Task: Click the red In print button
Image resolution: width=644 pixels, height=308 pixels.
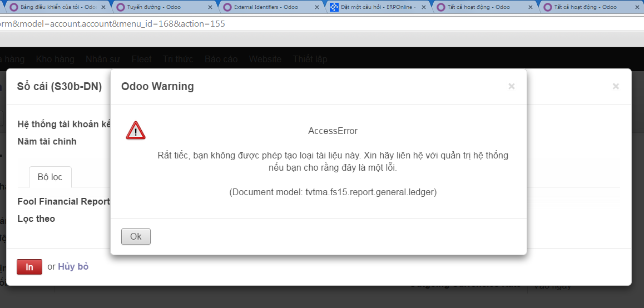Action: point(29,267)
